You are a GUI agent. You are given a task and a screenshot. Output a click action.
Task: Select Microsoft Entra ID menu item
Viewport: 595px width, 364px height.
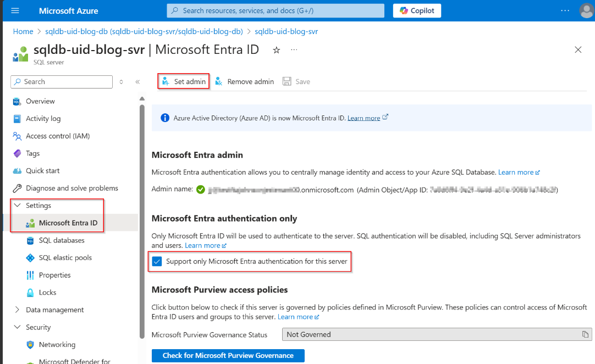(x=68, y=223)
